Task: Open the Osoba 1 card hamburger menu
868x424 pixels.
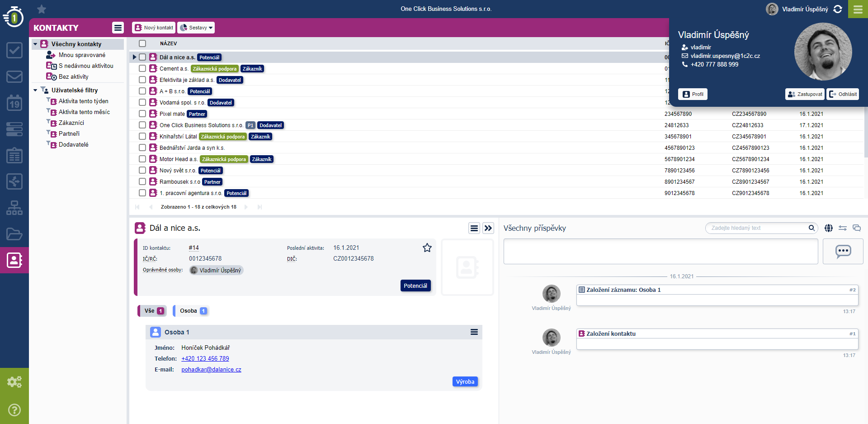Action: coord(474,332)
